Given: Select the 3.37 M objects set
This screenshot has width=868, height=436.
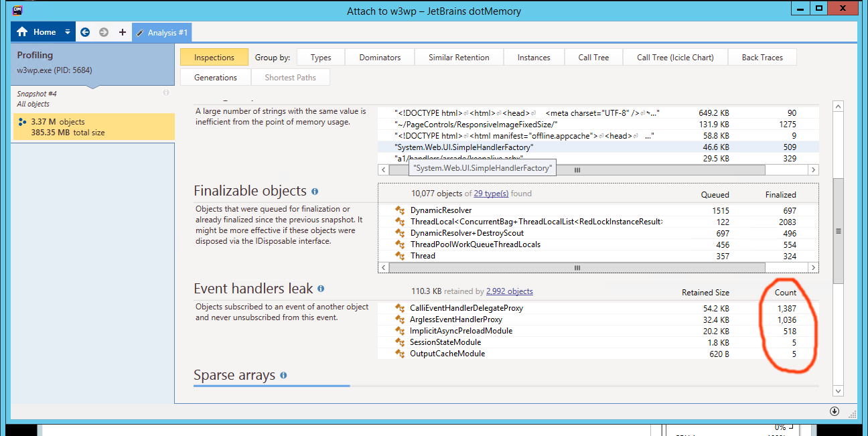Looking at the screenshot, I should (x=93, y=127).
